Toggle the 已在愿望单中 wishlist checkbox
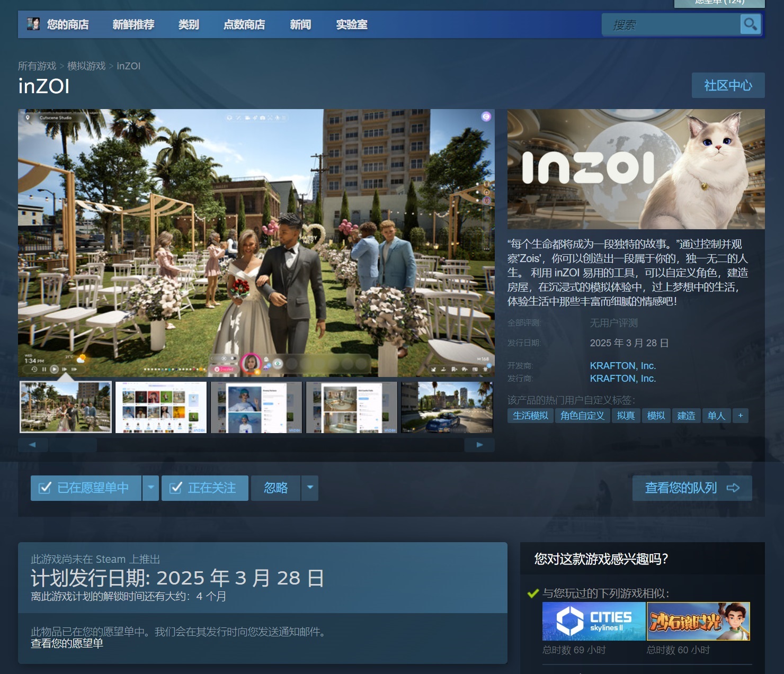Image resolution: width=784 pixels, height=674 pixels. click(45, 488)
